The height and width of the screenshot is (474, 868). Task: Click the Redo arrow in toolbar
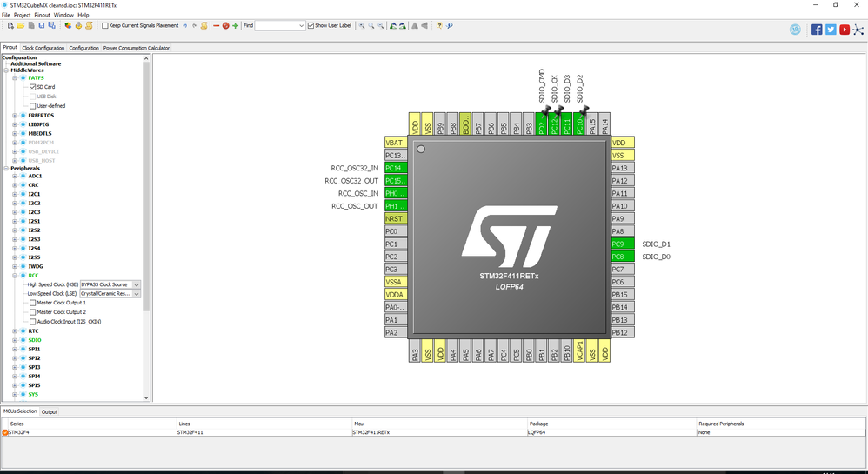[x=194, y=25]
